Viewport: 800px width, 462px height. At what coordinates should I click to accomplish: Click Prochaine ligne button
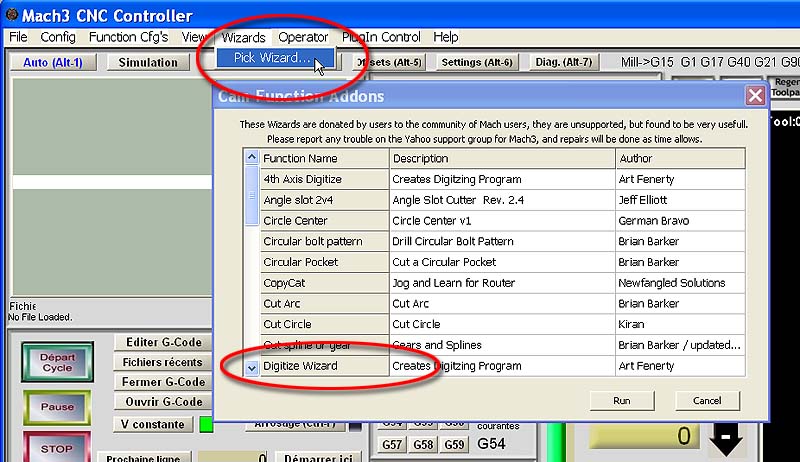(143, 457)
